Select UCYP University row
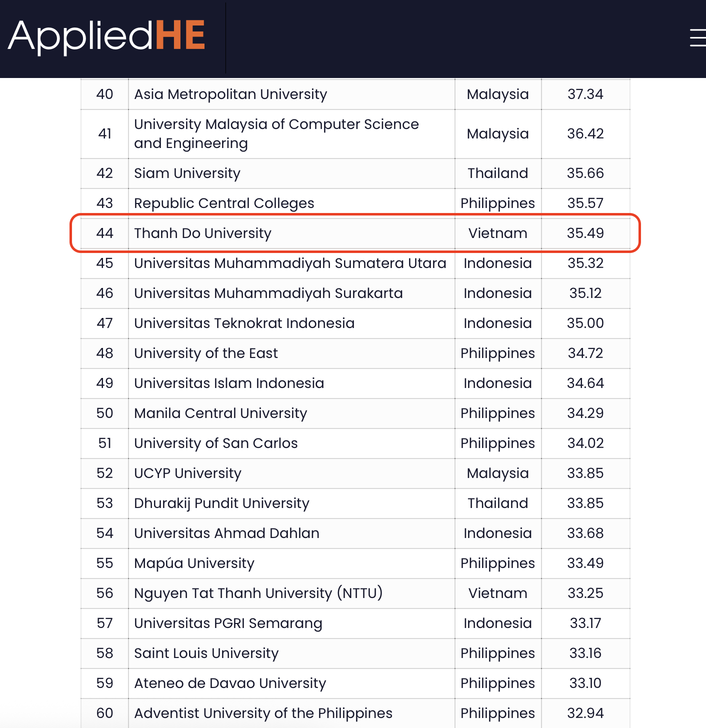The image size is (706, 728). pos(187,473)
